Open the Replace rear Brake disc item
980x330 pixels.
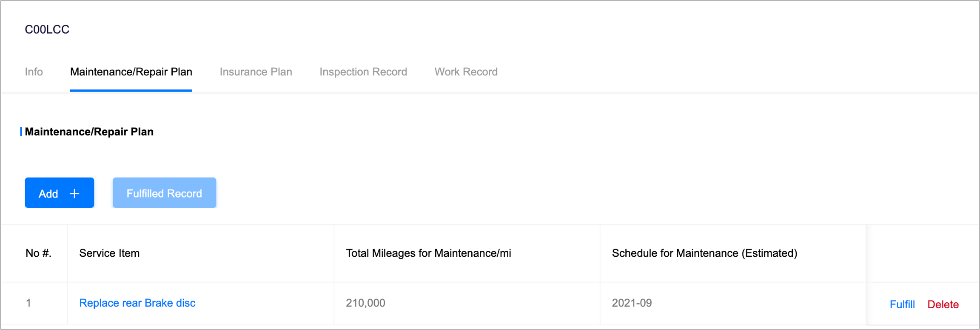(137, 303)
